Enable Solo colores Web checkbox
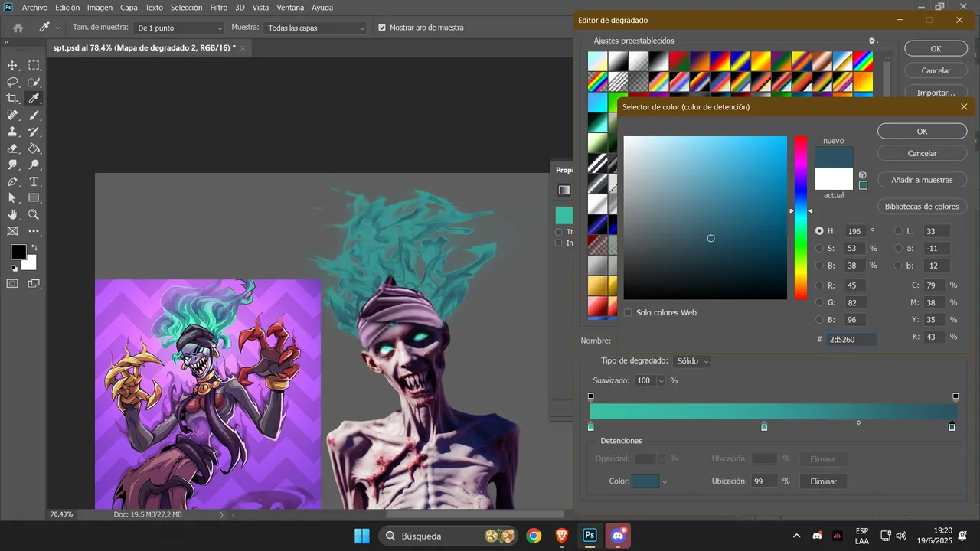This screenshot has width=980, height=551. pos(628,312)
